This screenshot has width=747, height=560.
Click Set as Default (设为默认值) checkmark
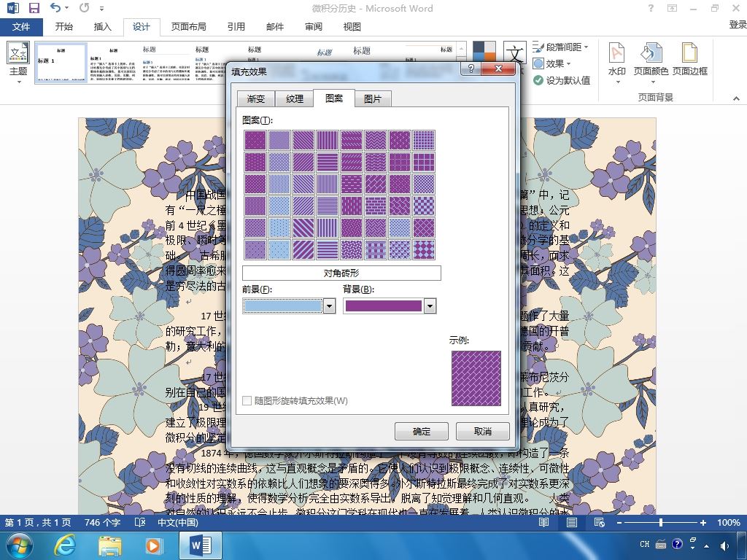(538, 80)
